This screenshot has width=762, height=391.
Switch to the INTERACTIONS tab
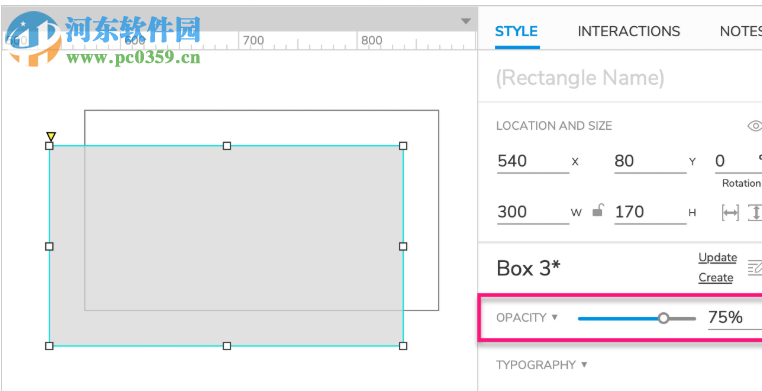tap(628, 32)
